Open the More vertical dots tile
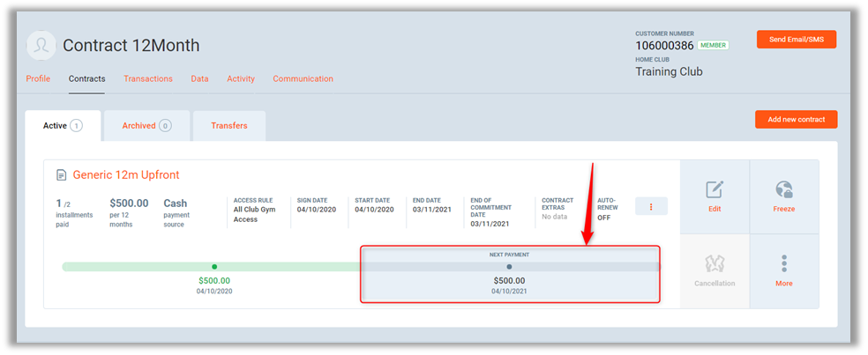 783,264
